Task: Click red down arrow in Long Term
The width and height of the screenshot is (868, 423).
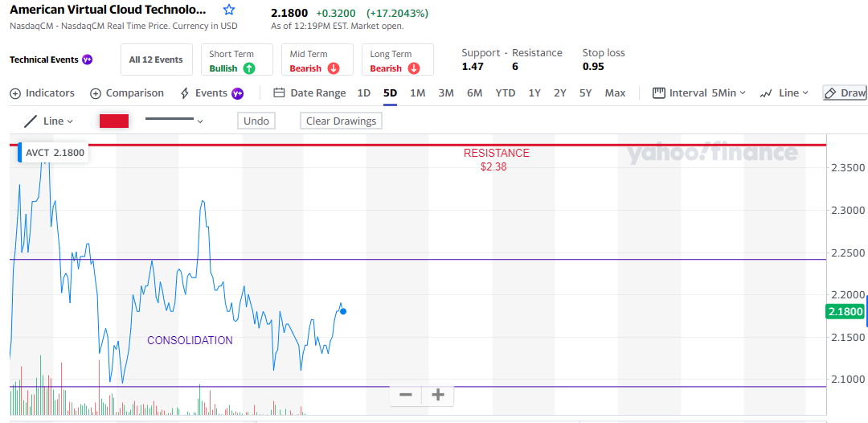Action: [414, 68]
